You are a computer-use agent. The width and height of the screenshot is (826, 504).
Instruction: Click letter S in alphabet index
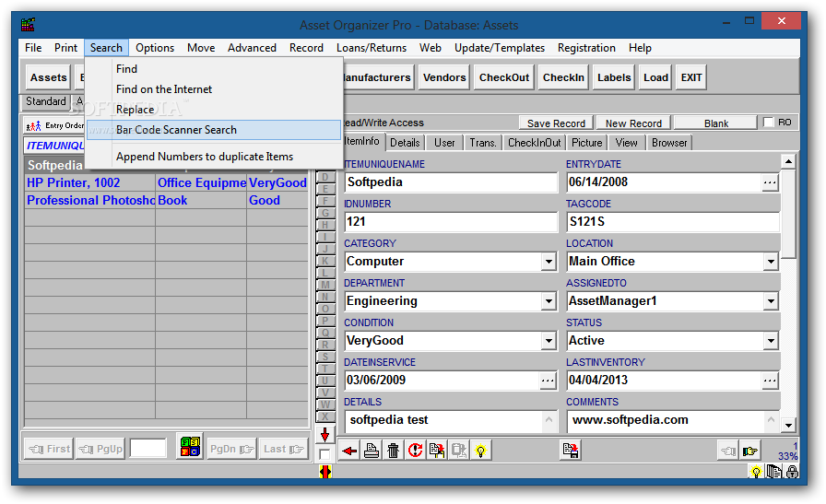[x=325, y=357]
